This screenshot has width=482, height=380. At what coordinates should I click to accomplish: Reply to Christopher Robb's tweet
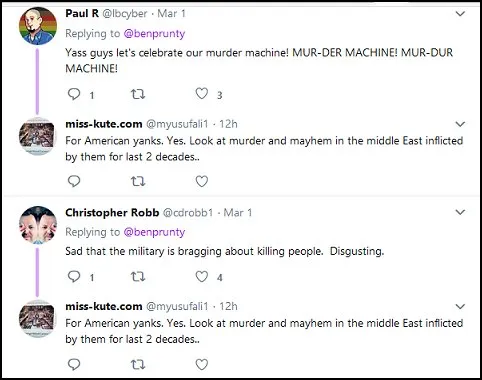tap(74, 277)
